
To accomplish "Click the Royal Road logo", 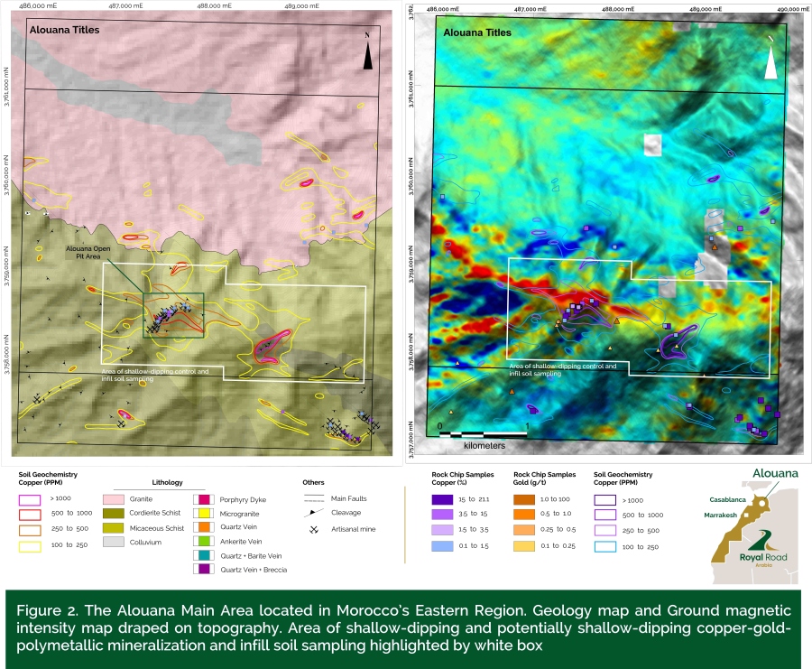I will (762, 546).
